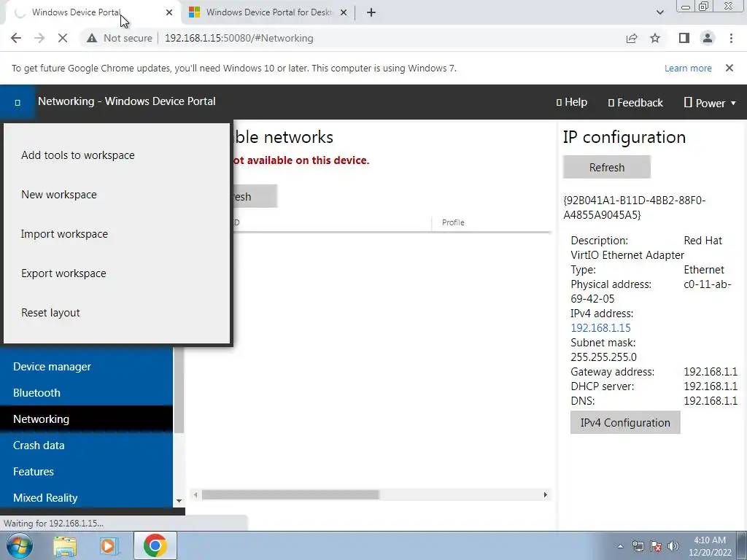The width and height of the screenshot is (747, 560).
Task: Click the Action Center flag tray icon
Action: click(x=656, y=547)
